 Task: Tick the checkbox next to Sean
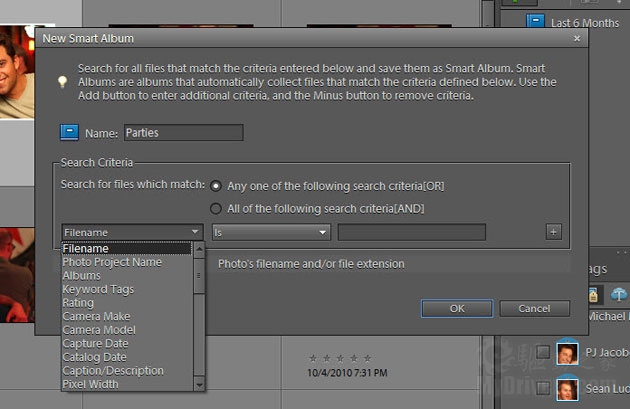[x=542, y=387]
